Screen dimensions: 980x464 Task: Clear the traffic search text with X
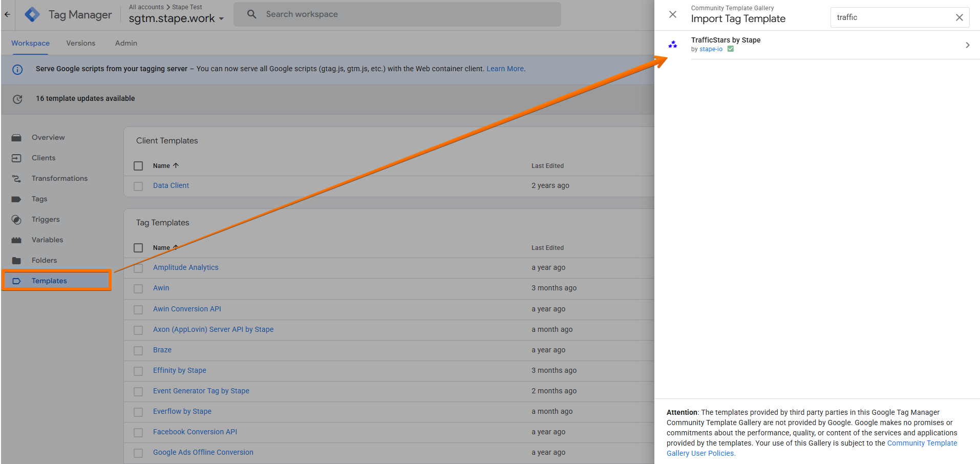coord(959,17)
